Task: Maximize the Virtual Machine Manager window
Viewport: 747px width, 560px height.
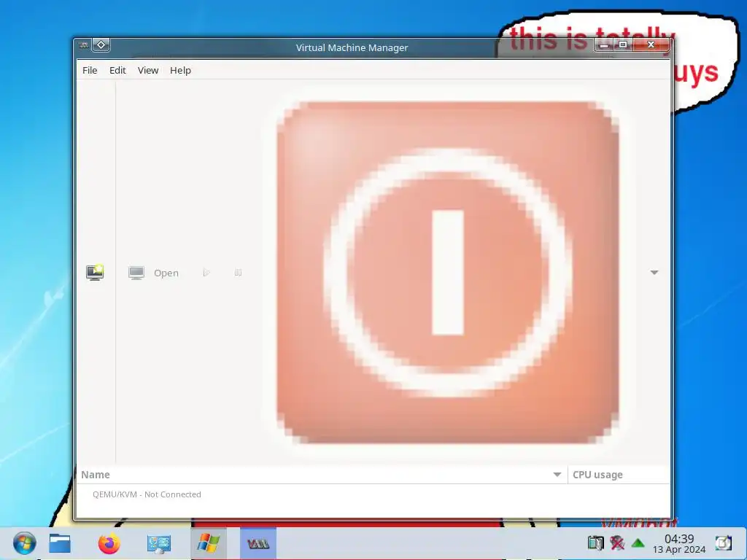Action: pyautogui.click(x=623, y=45)
